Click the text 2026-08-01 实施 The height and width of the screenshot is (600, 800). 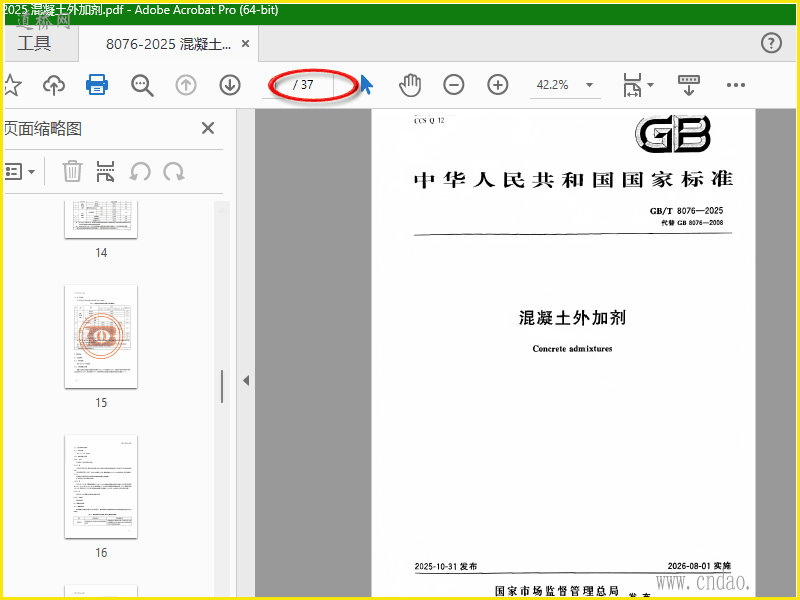click(699, 566)
